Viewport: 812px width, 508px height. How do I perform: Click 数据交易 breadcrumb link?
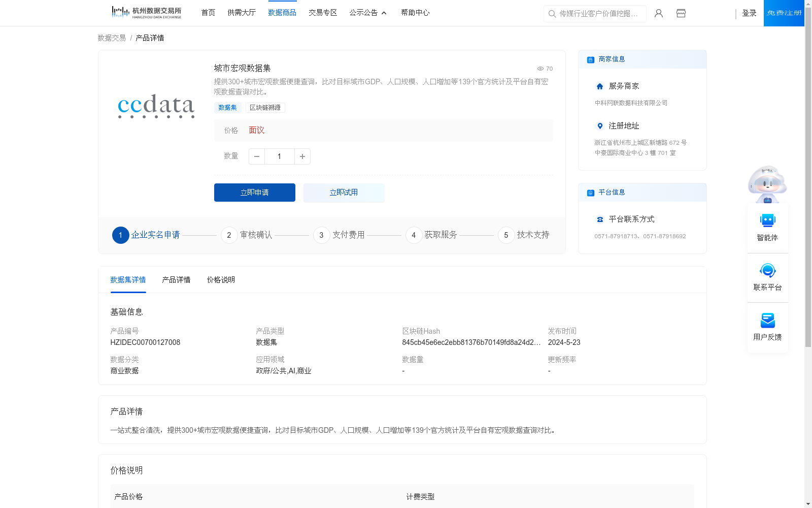[x=112, y=38]
